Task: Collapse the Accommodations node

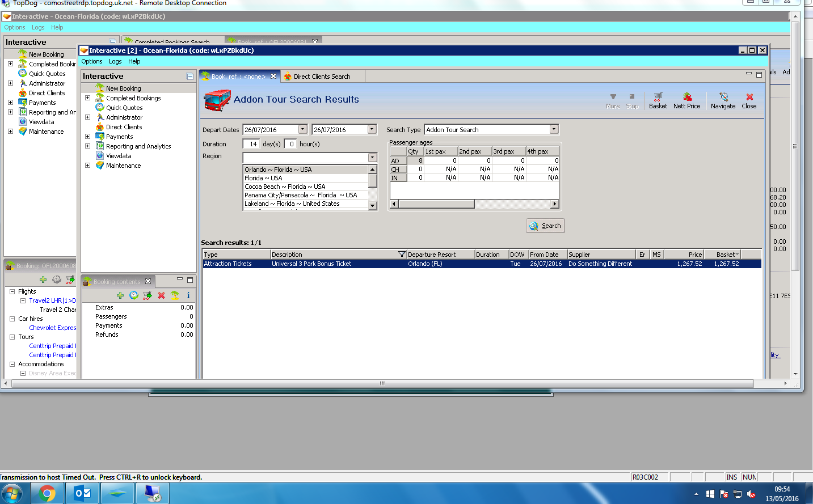Action: [12, 364]
